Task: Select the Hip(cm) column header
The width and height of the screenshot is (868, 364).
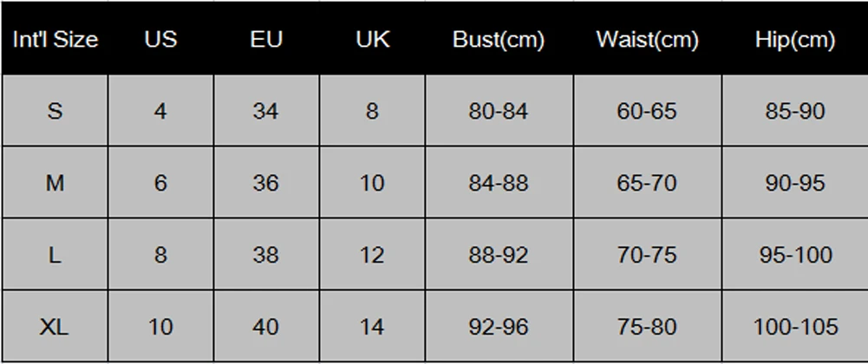Action: click(794, 40)
